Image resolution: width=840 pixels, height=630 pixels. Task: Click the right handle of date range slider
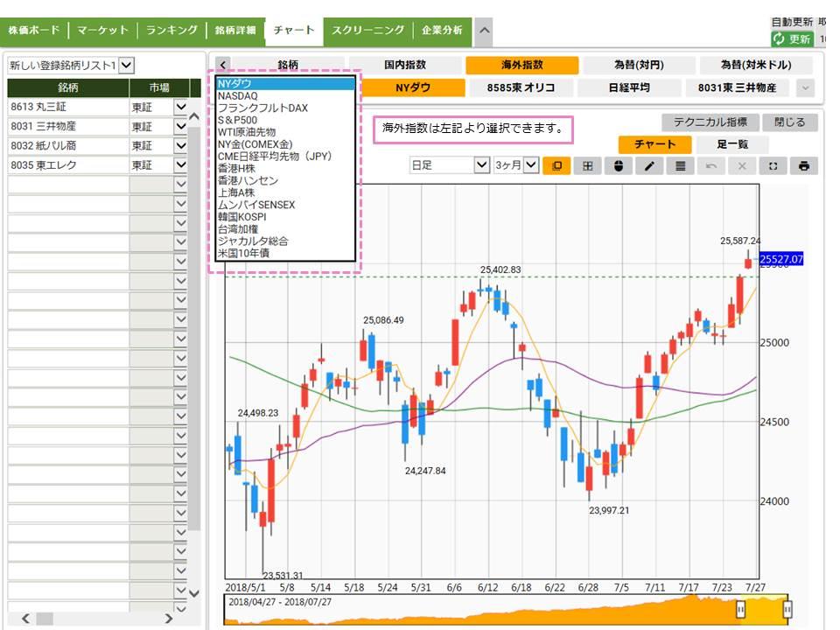click(787, 609)
